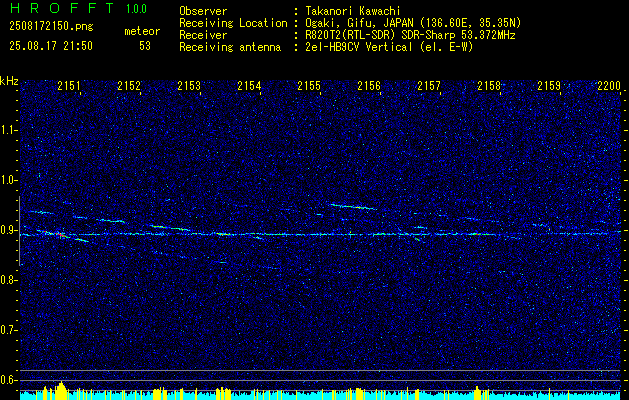
Task: Click the bright red meteor echo near 2151
Action: [x=59, y=234]
